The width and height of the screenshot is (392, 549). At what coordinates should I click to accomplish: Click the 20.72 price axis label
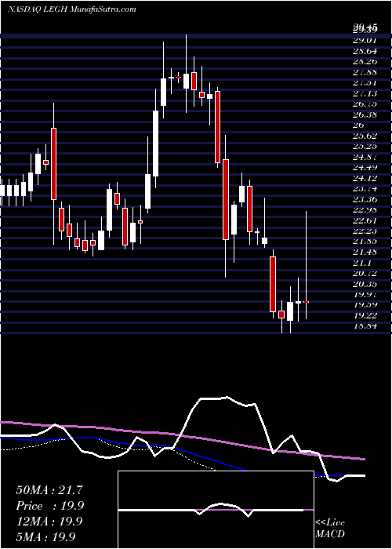(365, 273)
